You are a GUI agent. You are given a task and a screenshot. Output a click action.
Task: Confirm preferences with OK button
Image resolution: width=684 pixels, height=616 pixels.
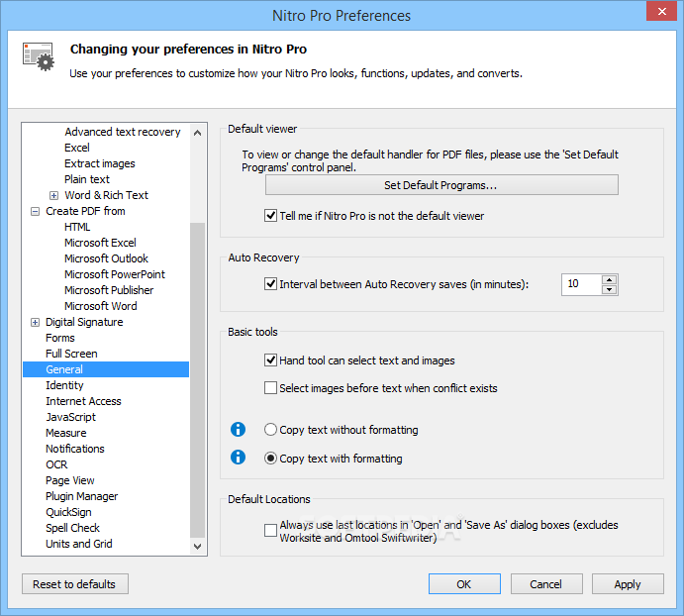pyautogui.click(x=464, y=584)
